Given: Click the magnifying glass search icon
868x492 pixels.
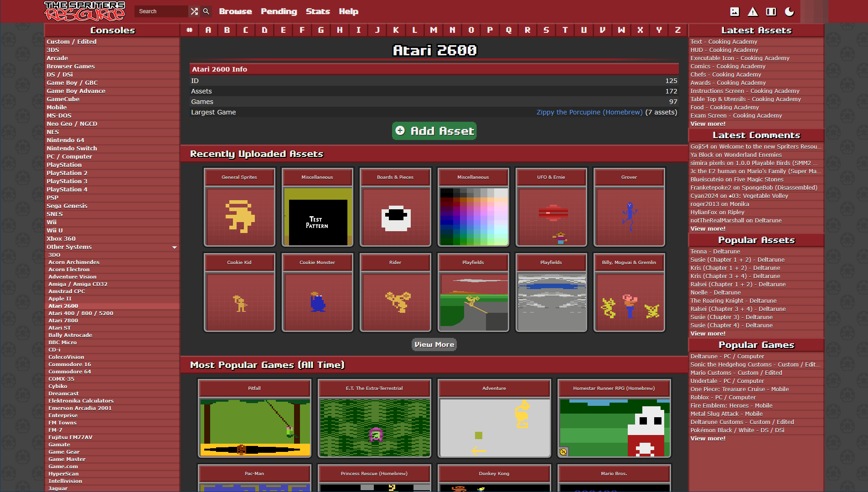Looking at the screenshot, I should (x=206, y=11).
